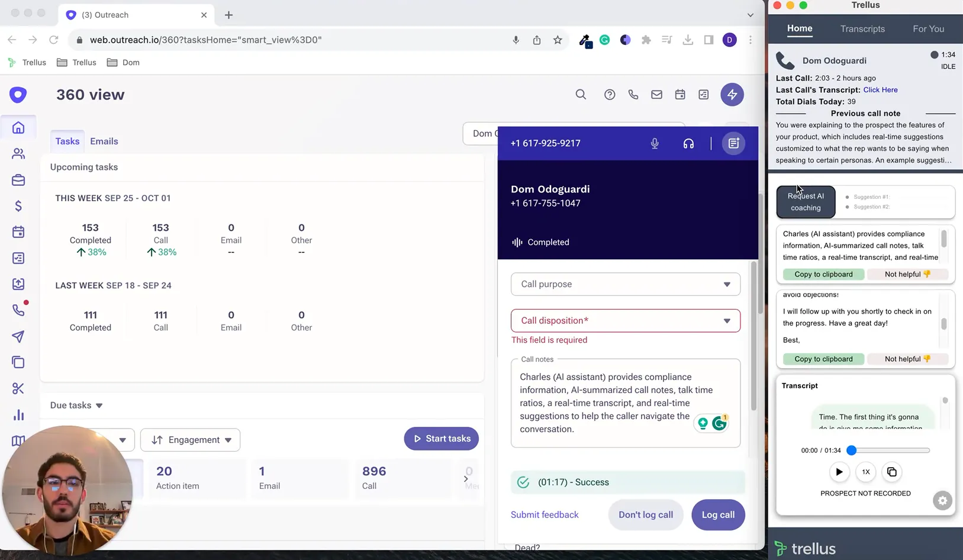Open last call's transcript Click Here link
The width and height of the screenshot is (963, 560).
[880, 90]
